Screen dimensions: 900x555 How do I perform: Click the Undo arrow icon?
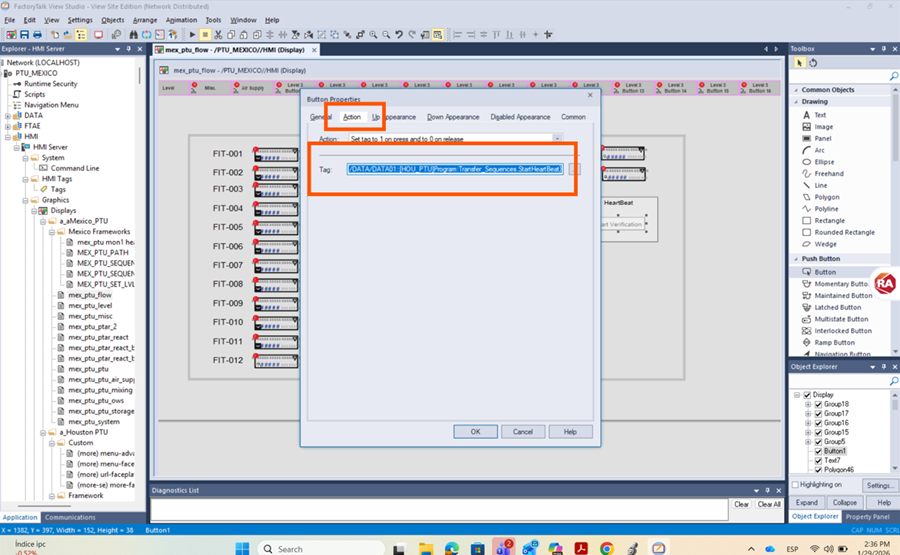click(x=399, y=34)
